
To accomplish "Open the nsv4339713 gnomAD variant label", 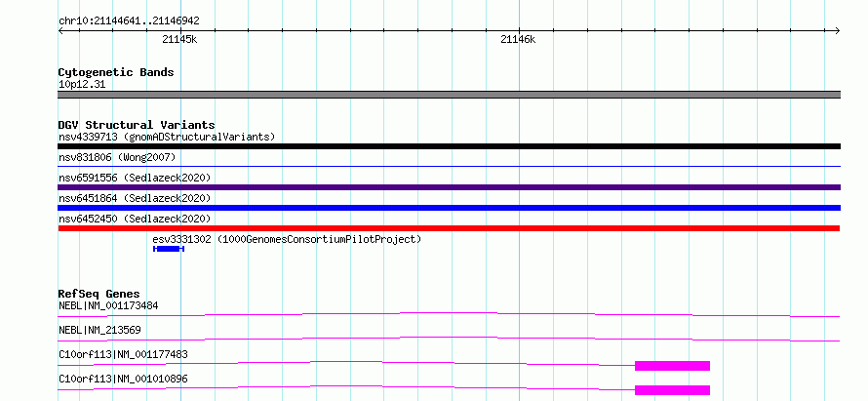I will coord(167,137).
